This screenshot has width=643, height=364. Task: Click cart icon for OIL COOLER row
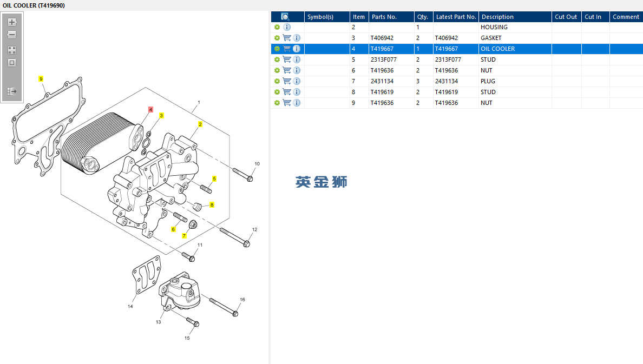click(287, 49)
